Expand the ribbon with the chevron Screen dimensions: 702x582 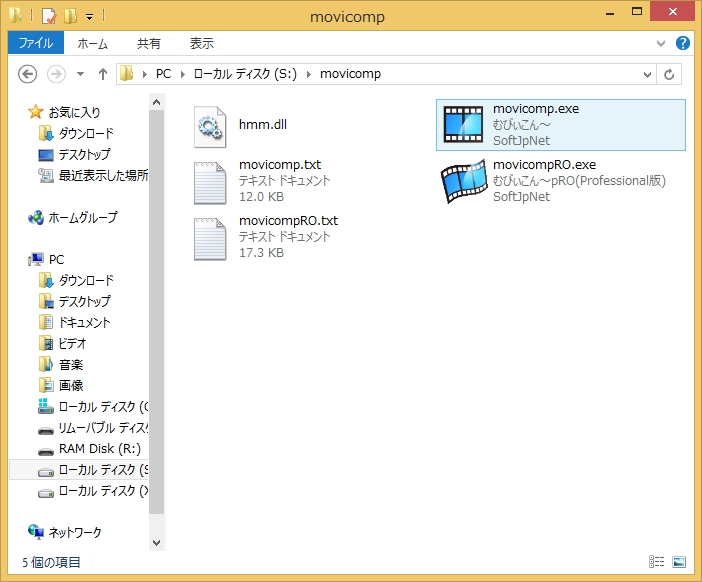tap(661, 43)
